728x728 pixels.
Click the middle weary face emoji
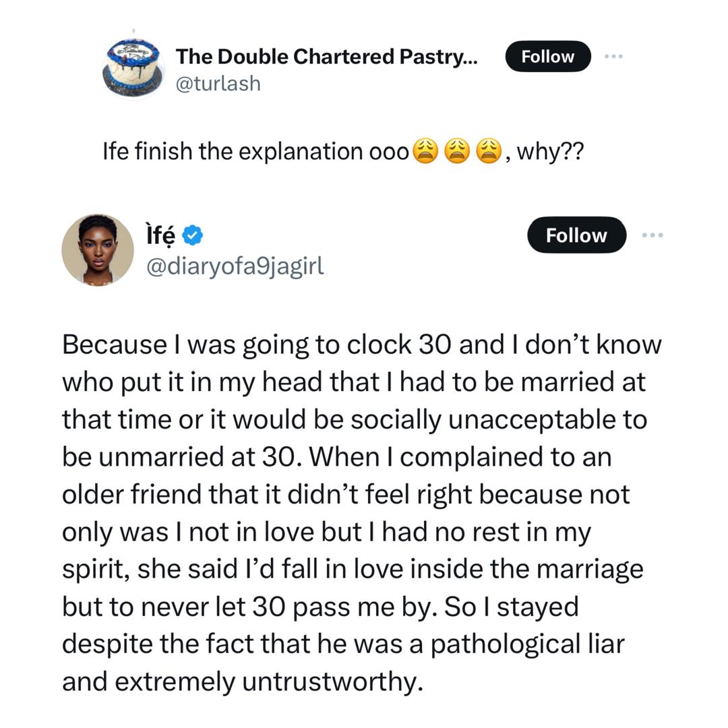pyautogui.click(x=457, y=151)
